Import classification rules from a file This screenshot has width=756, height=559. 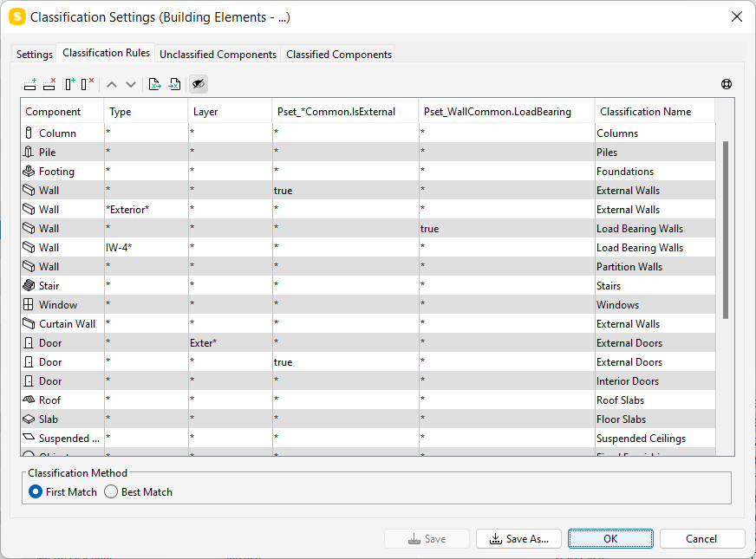(x=173, y=84)
